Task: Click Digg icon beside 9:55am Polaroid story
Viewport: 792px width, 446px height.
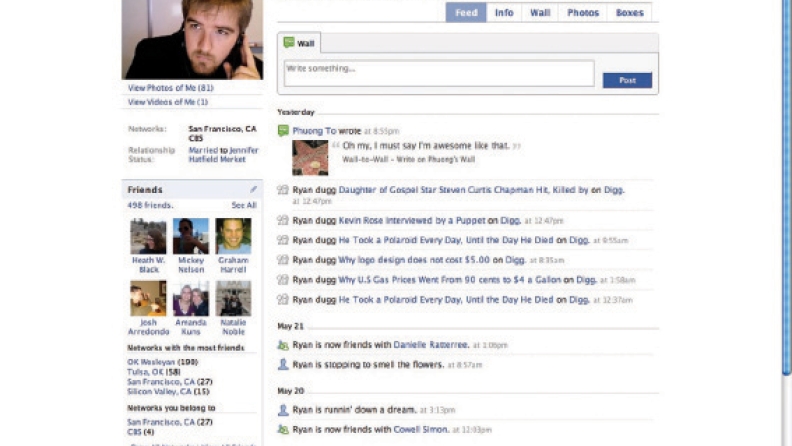Action: (283, 240)
